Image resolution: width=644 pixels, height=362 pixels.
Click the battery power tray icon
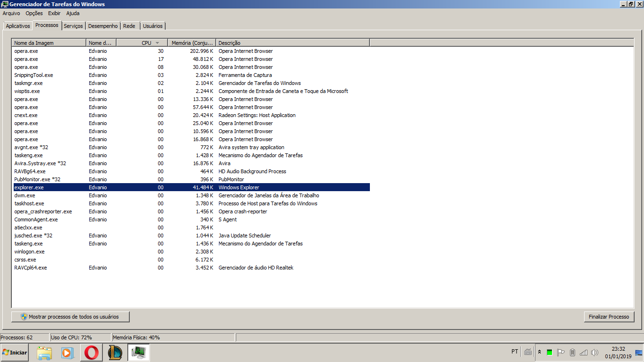coord(572,352)
